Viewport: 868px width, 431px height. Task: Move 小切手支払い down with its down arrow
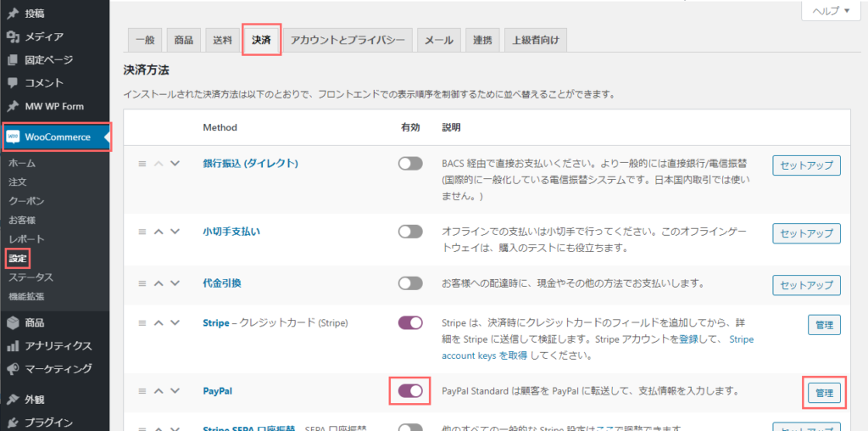tap(175, 232)
